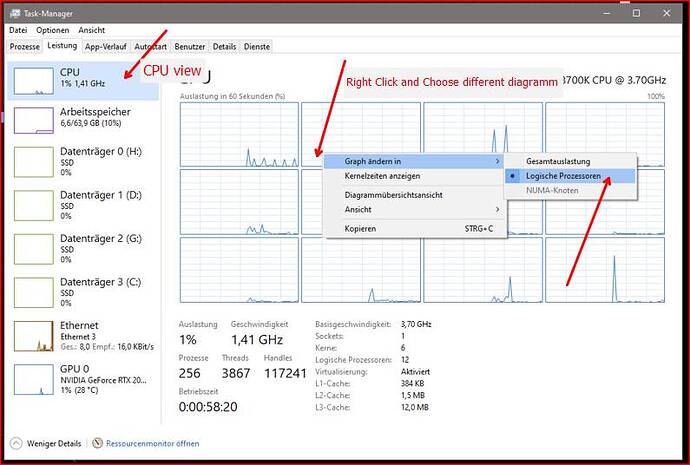Click the Betriebszeit value 0:00:58:20
The width and height of the screenshot is (690, 465).
[x=208, y=407]
